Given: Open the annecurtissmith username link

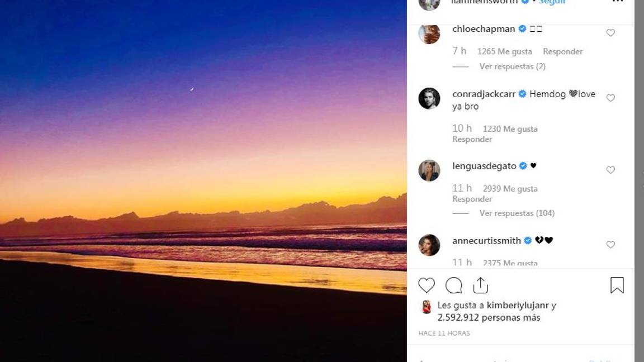Looking at the screenshot, I should pyautogui.click(x=486, y=241).
